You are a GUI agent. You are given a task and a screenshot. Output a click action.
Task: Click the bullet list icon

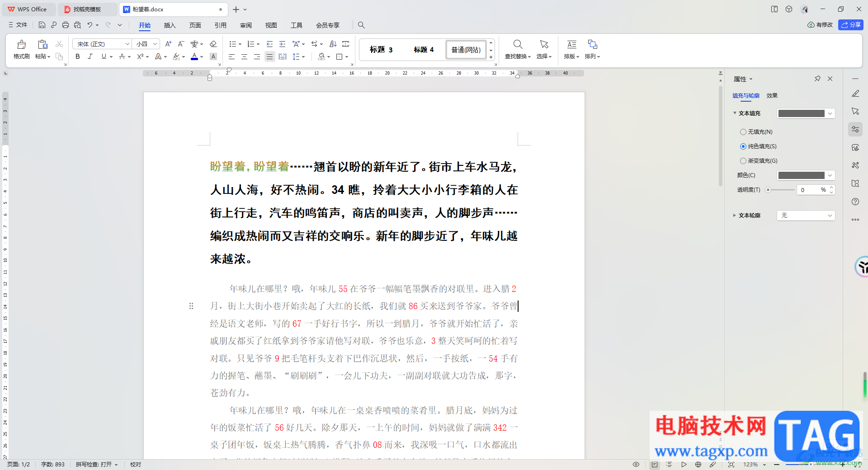point(232,44)
